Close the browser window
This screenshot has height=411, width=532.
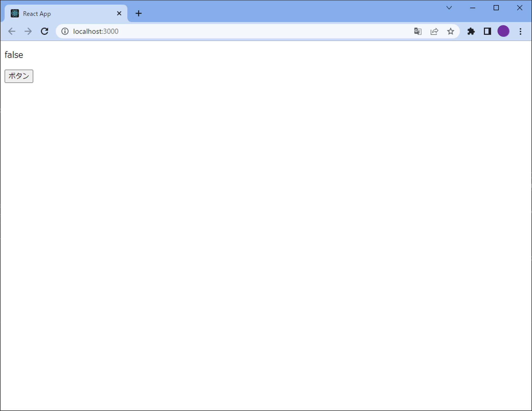click(x=520, y=8)
